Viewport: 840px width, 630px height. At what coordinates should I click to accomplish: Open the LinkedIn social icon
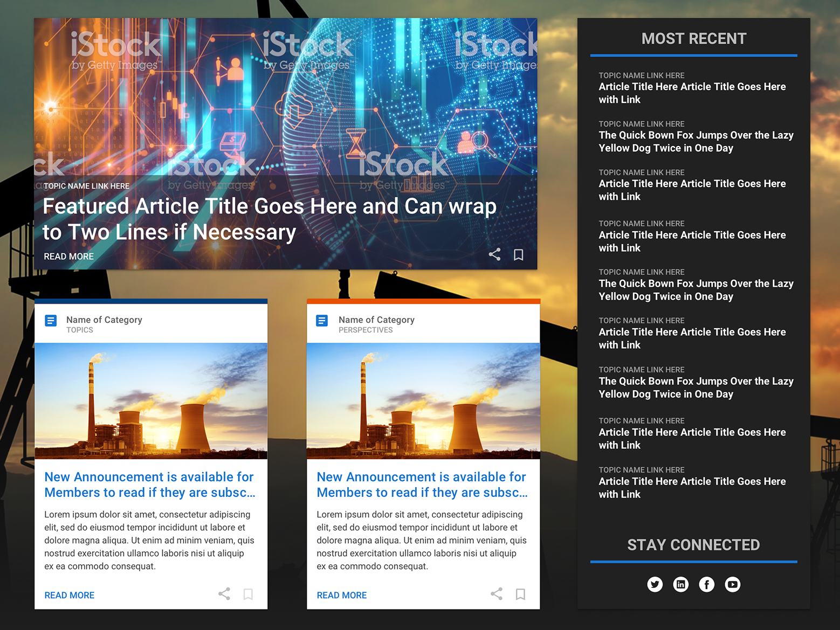coord(681,584)
